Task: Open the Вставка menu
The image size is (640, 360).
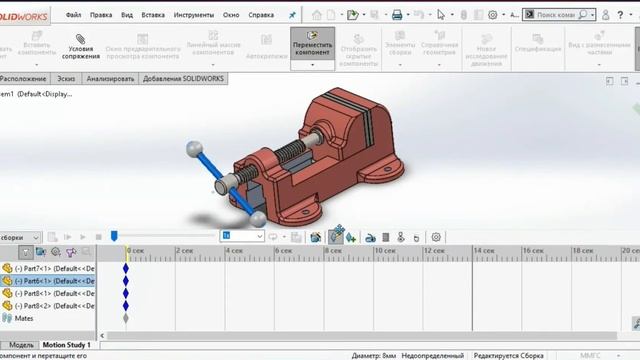Action: coord(153,15)
